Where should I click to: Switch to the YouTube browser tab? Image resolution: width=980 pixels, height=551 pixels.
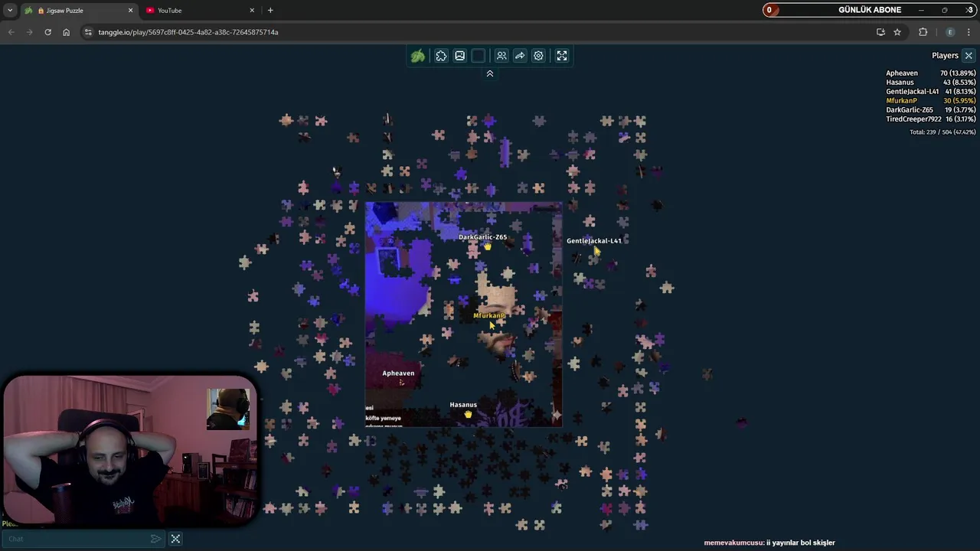(201, 11)
